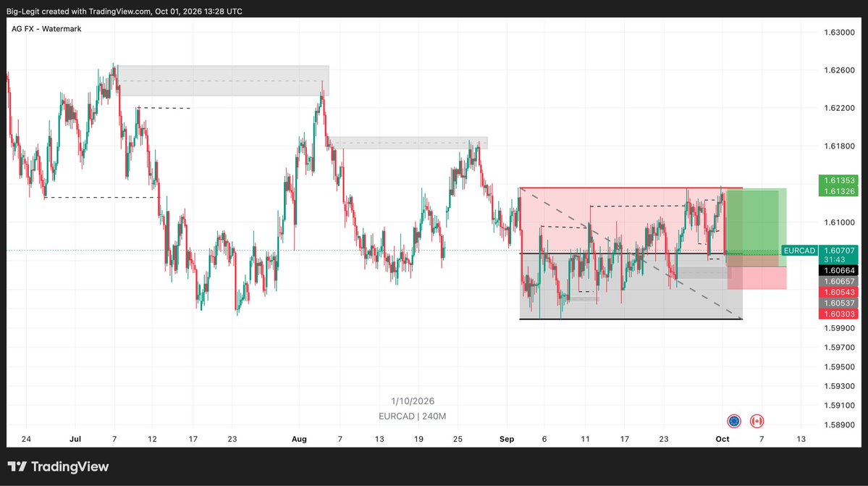Click the 24 date label on the time axis
This screenshot has height=486, width=868.
click(x=26, y=439)
